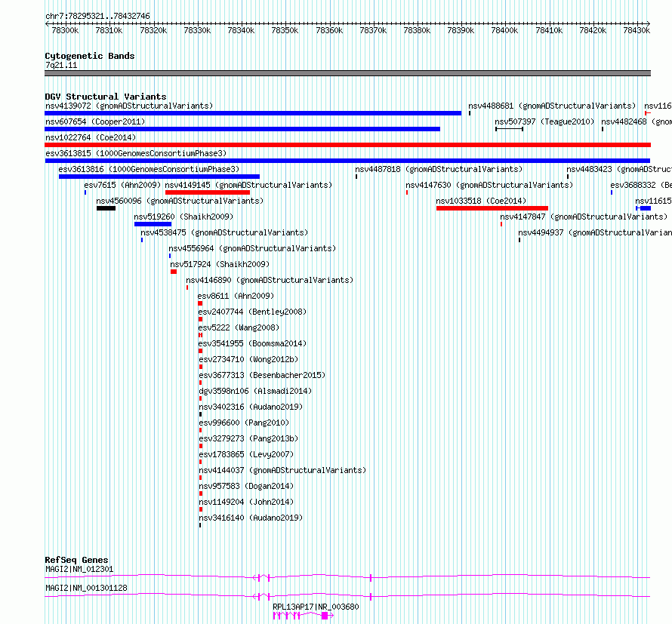Viewport: 672px width, 624px height.
Task: Open the nsv4146890 gnomAD variant label
Action: point(270,280)
